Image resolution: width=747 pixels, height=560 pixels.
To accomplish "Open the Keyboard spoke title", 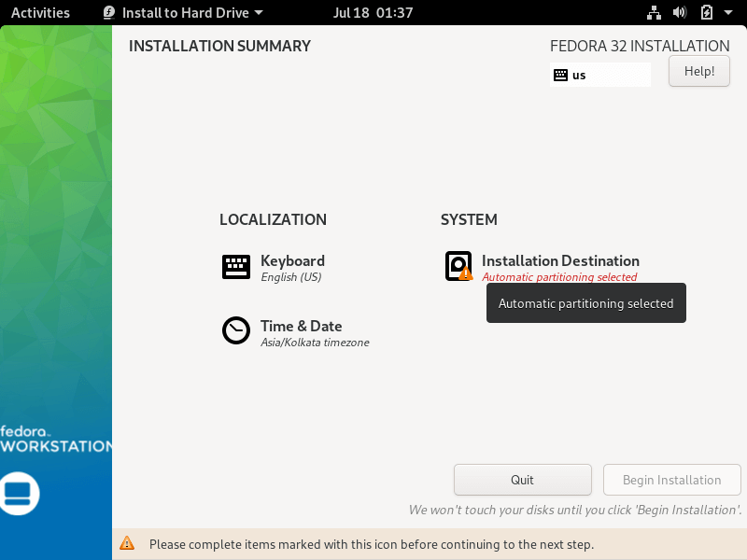I will 292,260.
